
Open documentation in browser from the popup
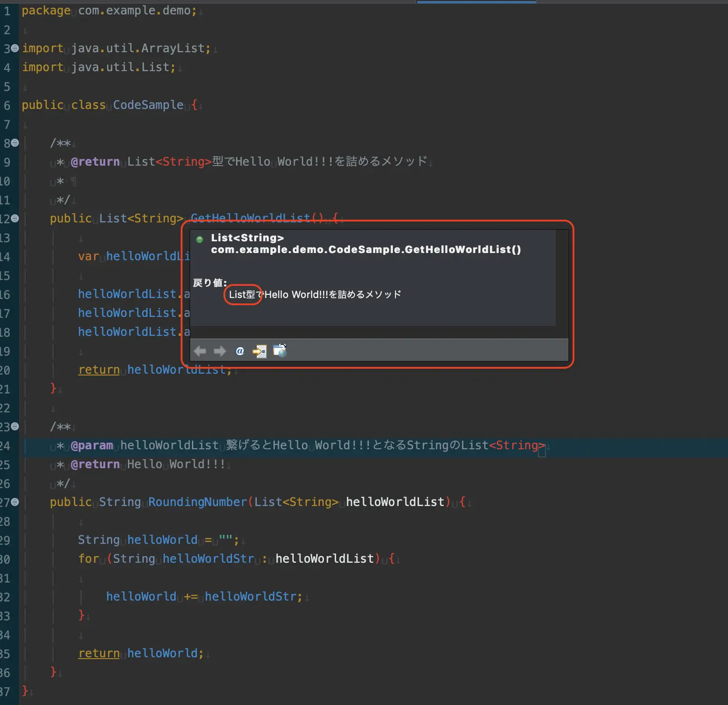[279, 351]
